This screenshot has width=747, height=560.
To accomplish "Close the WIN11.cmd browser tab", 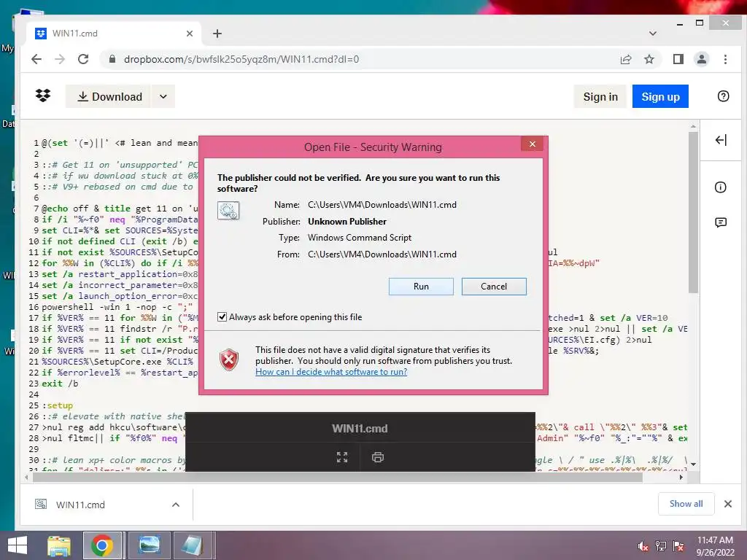I will (189, 34).
